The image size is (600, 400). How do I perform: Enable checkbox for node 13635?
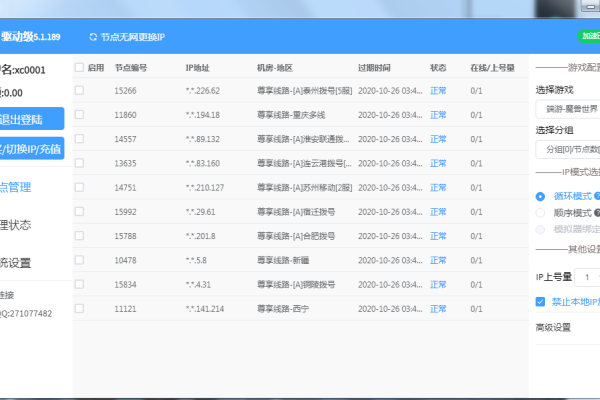tap(79, 163)
